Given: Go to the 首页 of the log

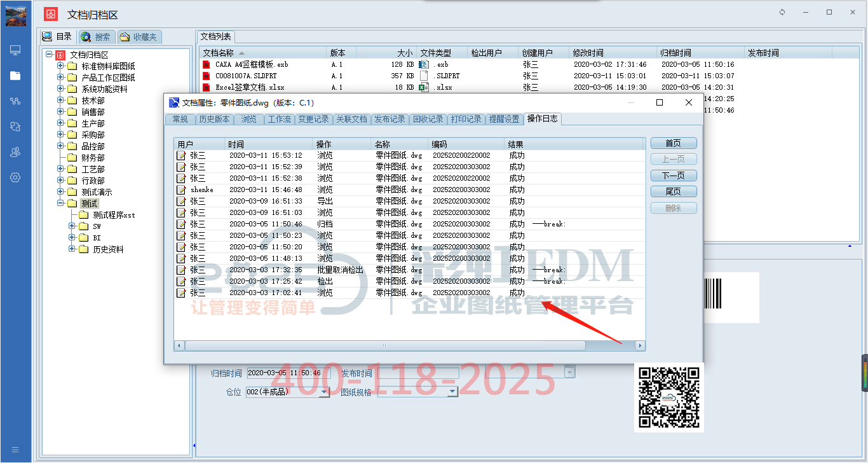Looking at the screenshot, I should pos(674,143).
